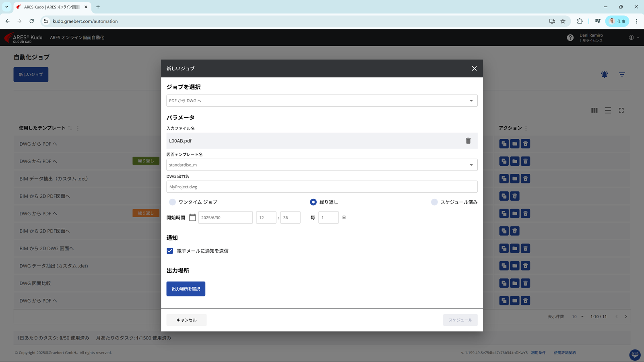Screen dimensions: 644x362
Task: Open the rows-per-page 表示件数 dropdown
Action: point(578,317)
